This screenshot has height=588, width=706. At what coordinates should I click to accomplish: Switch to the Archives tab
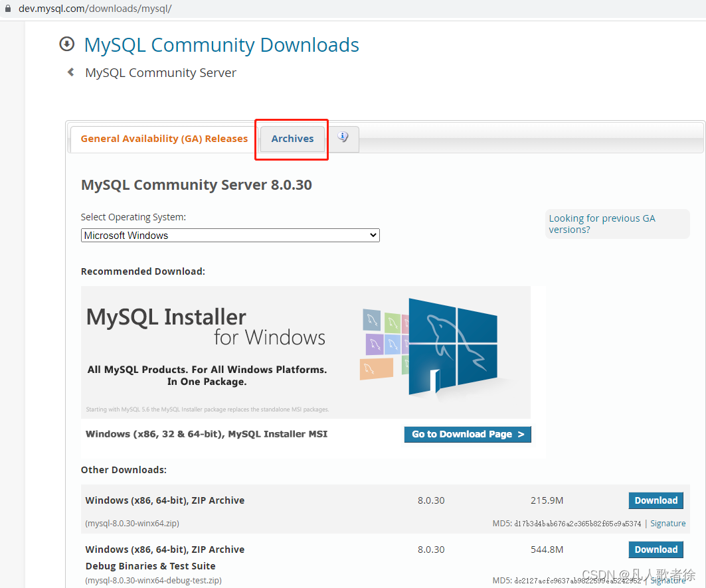tap(292, 139)
